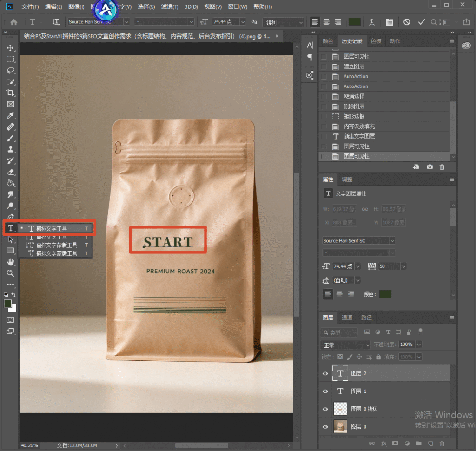Switch to the 通道 tab
Viewport: 476px width, 451px height.
[347, 318]
